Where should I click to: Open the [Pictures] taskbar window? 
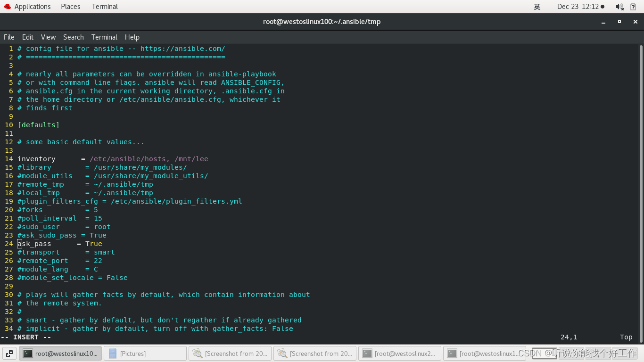coord(145,353)
